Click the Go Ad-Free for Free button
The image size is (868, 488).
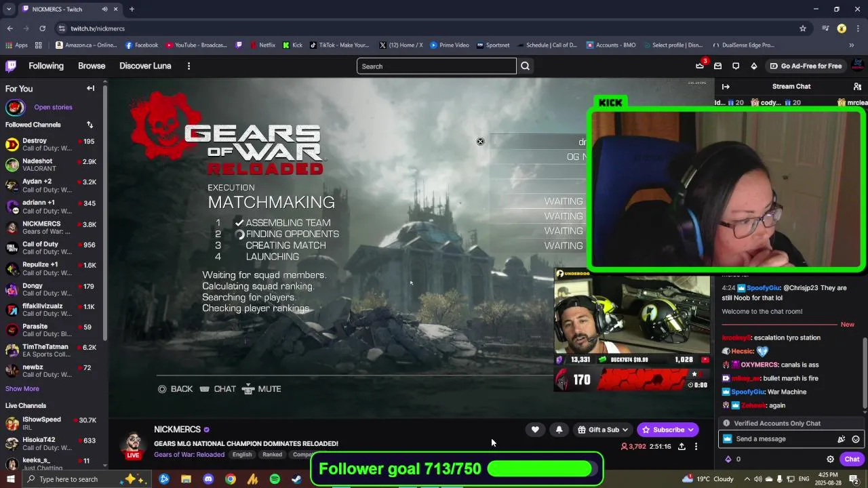pyautogui.click(x=806, y=66)
